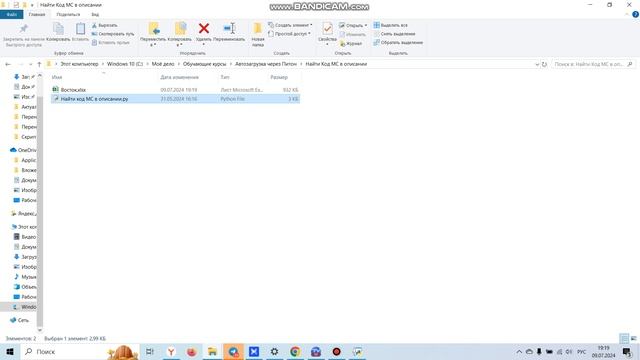This screenshot has width=640, height=360.
Task: Open the Простой доступ dropdown
Action: coord(289,34)
